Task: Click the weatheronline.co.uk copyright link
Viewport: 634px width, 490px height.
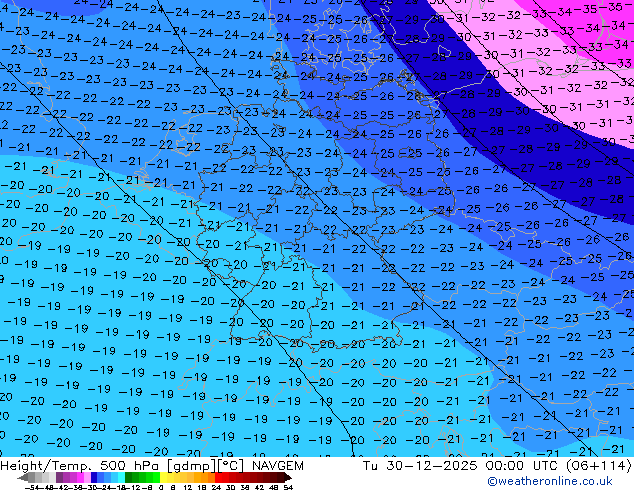Action: (568, 482)
